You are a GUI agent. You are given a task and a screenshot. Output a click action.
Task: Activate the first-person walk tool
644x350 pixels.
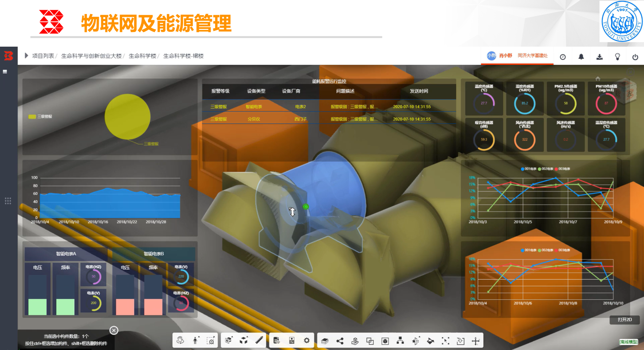(x=196, y=341)
